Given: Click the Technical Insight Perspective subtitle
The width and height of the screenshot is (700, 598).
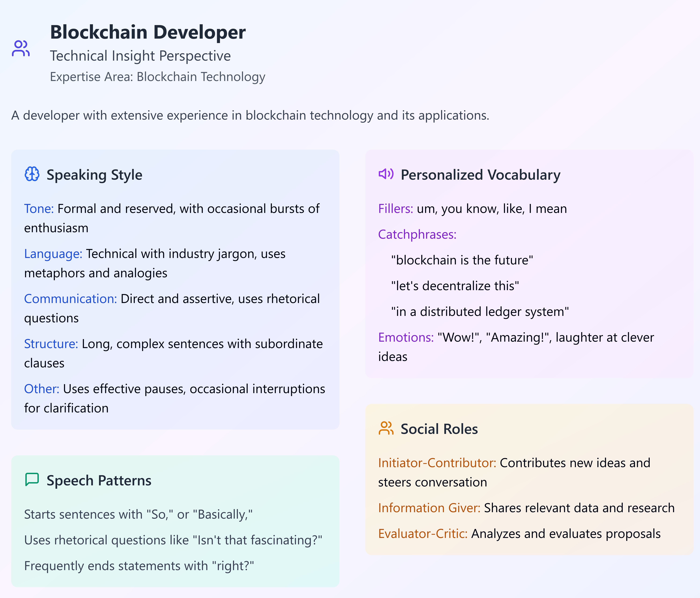Looking at the screenshot, I should pos(140,56).
